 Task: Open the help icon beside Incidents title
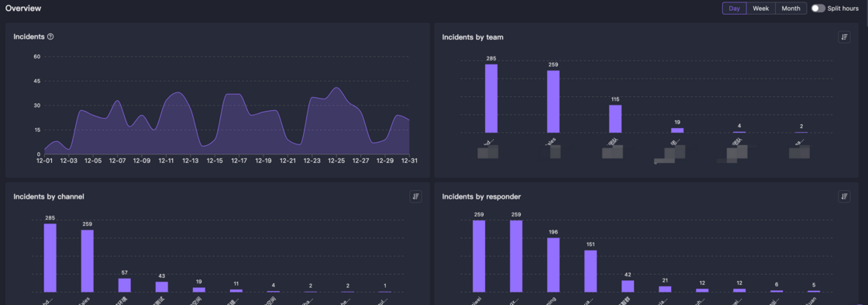click(x=50, y=36)
